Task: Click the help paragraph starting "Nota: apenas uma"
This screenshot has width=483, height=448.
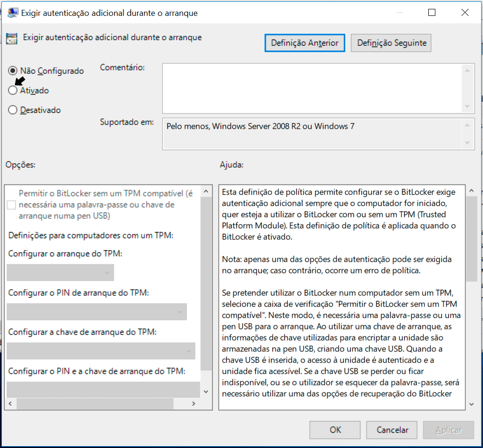Action: pyautogui.click(x=337, y=265)
